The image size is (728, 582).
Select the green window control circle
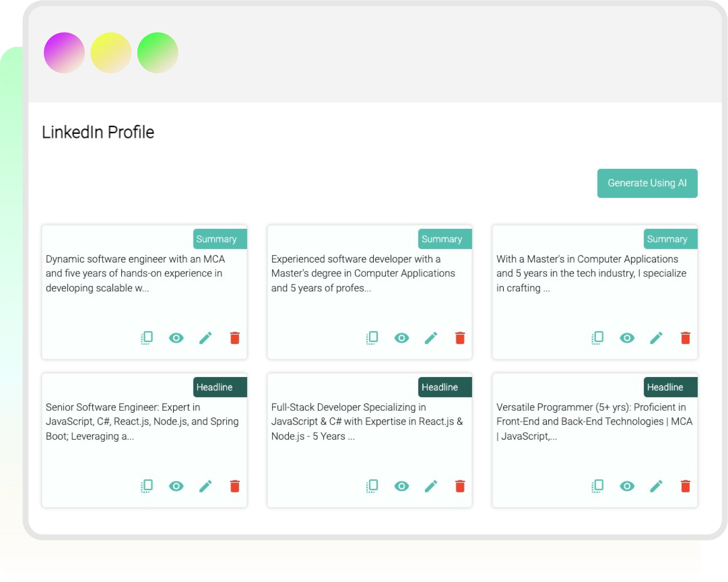(x=158, y=52)
